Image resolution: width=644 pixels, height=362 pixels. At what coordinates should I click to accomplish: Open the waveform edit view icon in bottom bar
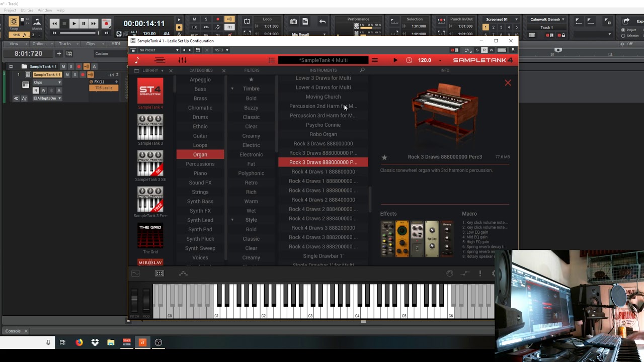(x=135, y=273)
